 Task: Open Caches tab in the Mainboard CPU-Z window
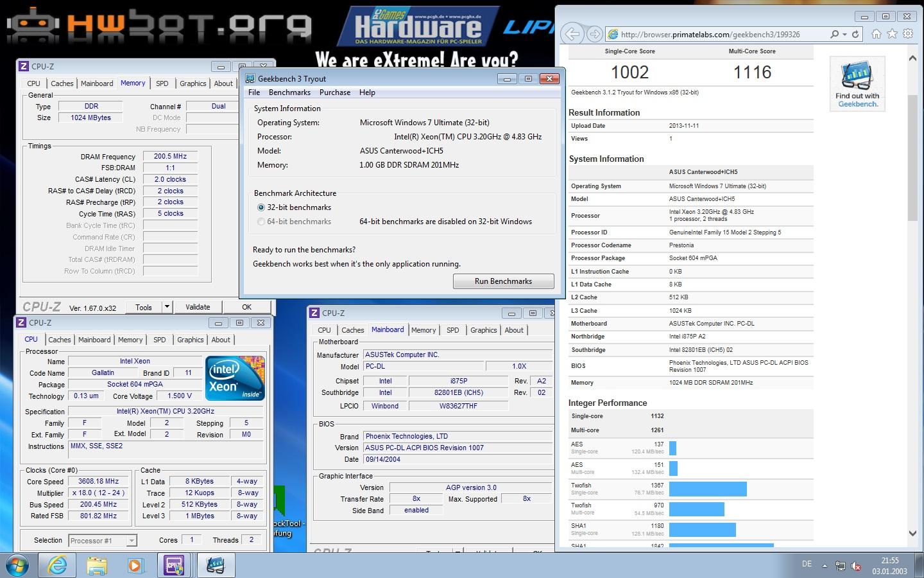(x=352, y=330)
